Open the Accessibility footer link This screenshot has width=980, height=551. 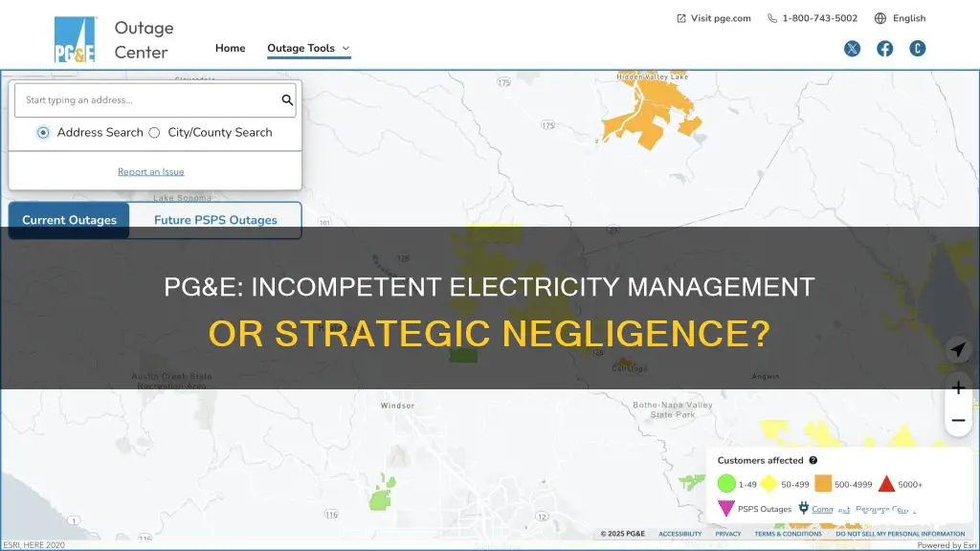(680, 534)
